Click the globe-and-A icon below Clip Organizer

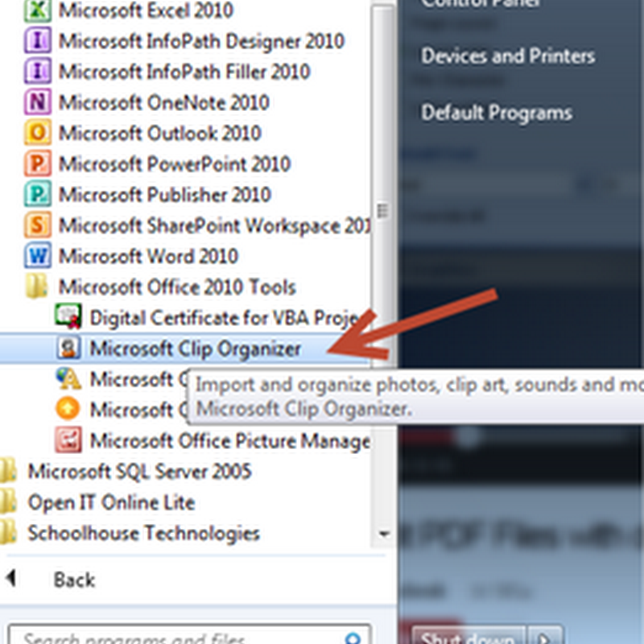click(68, 378)
